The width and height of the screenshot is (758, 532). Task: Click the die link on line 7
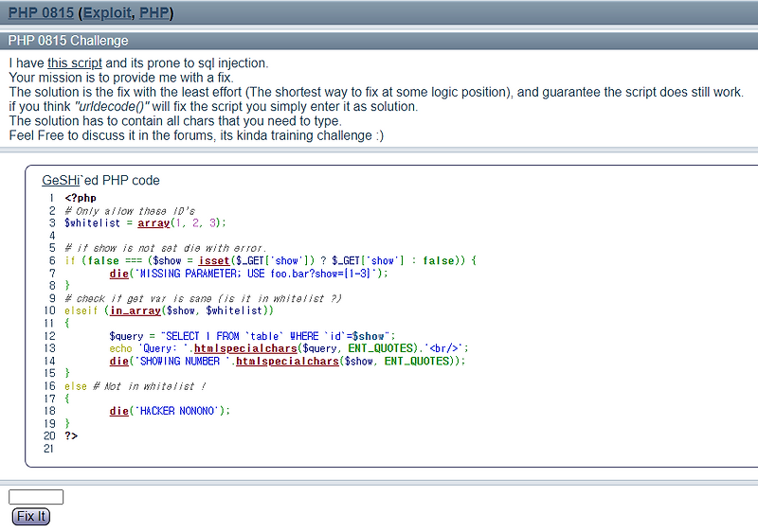119,274
